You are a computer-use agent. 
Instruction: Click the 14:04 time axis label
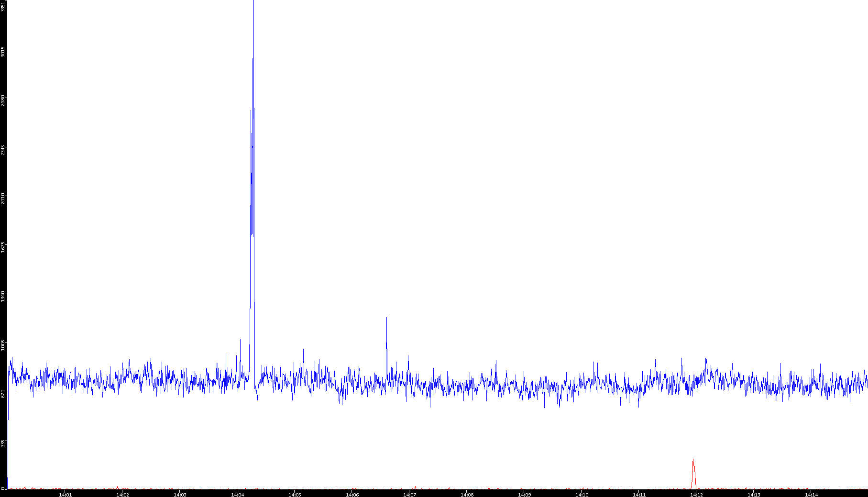coord(237,495)
